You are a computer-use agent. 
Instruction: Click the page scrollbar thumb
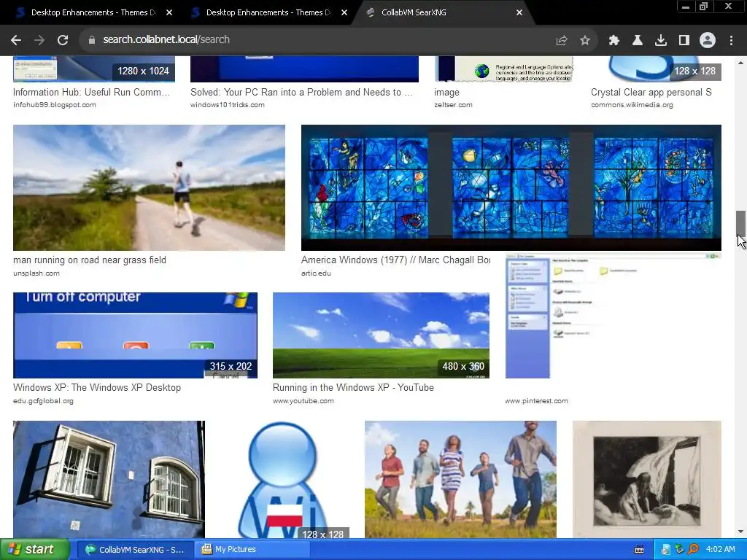pyautogui.click(x=740, y=222)
